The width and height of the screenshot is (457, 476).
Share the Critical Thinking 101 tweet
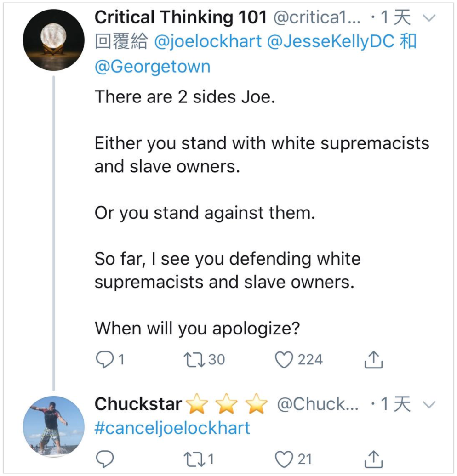373,359
